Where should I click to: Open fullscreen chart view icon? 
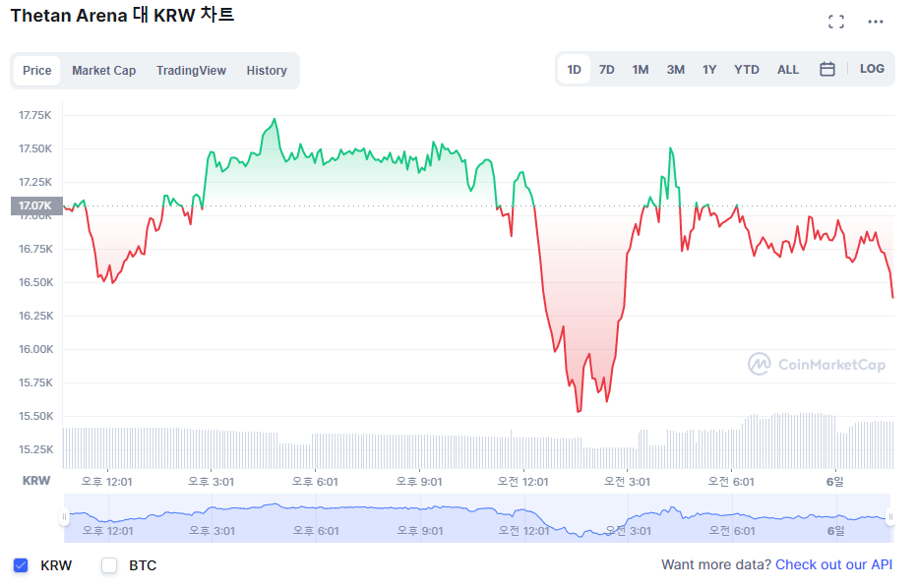pyautogui.click(x=835, y=22)
